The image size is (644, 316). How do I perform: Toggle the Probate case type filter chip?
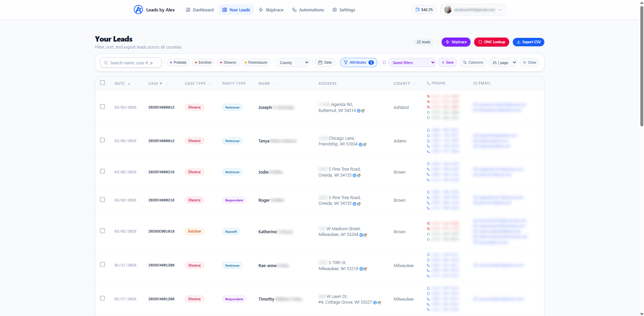click(x=178, y=63)
